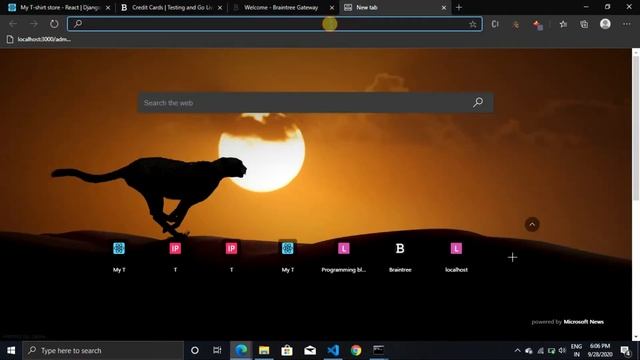This screenshot has height=360, width=640.
Task: Open the Action Center notifications
Action: [625, 350]
